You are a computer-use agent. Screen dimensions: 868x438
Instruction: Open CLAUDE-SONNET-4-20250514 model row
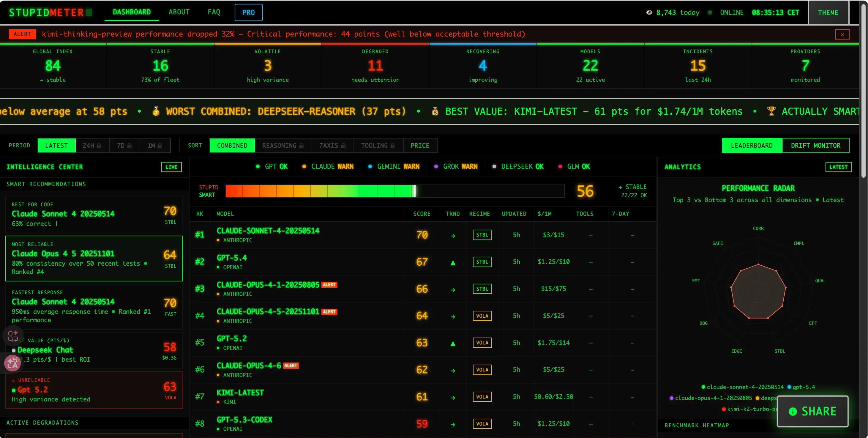point(268,231)
